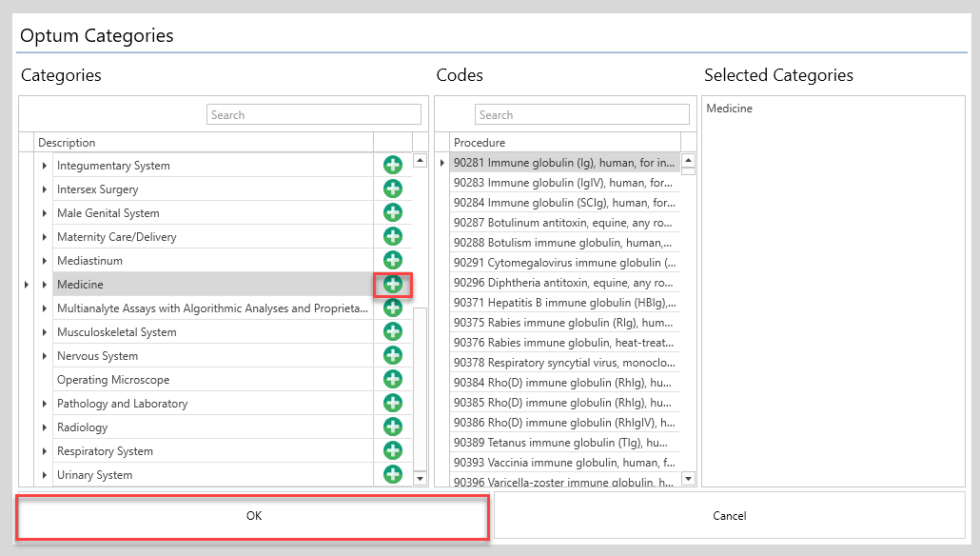Expand the Medicine category node
The width and height of the screenshot is (980, 556).
[45, 285]
